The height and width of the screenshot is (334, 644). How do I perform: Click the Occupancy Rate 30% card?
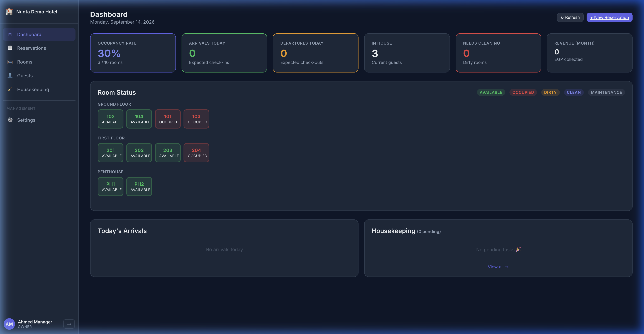[x=133, y=53]
